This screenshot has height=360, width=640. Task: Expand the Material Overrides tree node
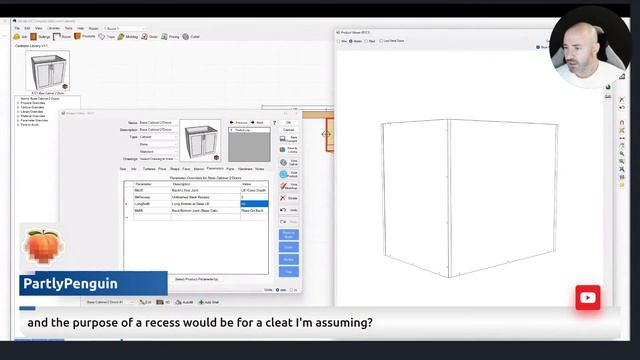18,116
